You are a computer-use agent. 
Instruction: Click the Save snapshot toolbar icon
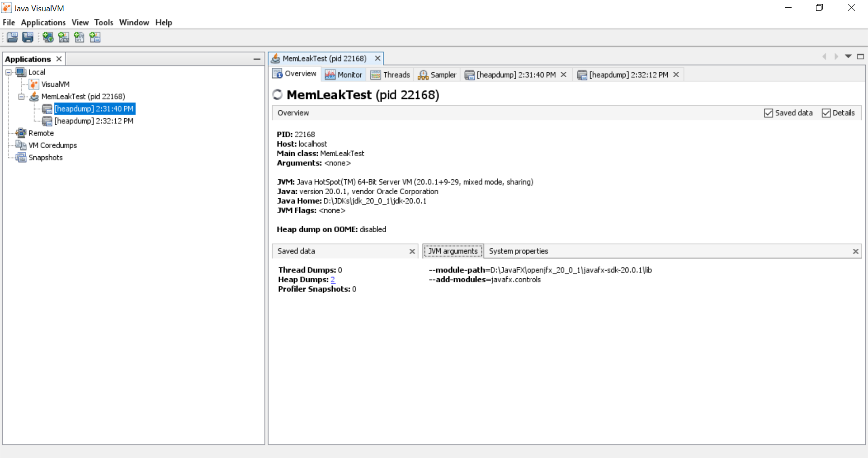(x=28, y=37)
